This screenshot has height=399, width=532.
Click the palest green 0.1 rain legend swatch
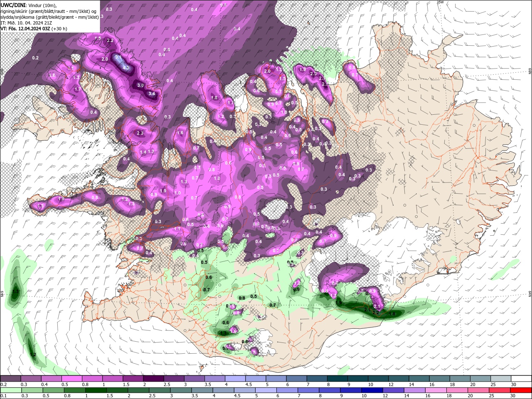(x=11, y=390)
